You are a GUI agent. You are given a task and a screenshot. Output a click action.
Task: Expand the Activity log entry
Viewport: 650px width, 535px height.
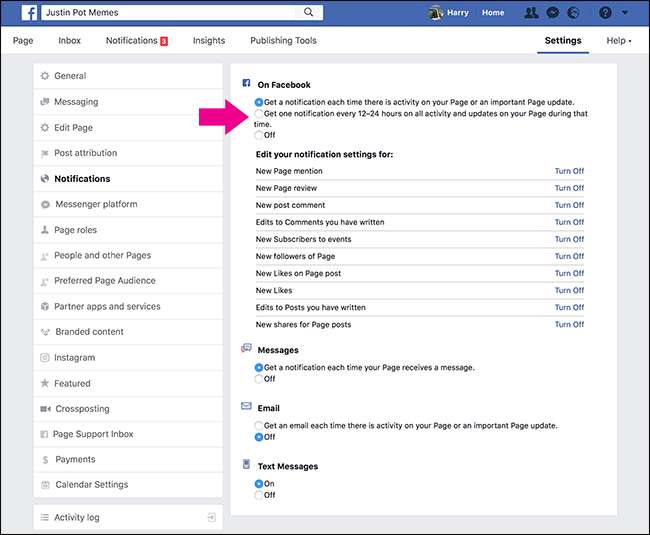(x=210, y=517)
